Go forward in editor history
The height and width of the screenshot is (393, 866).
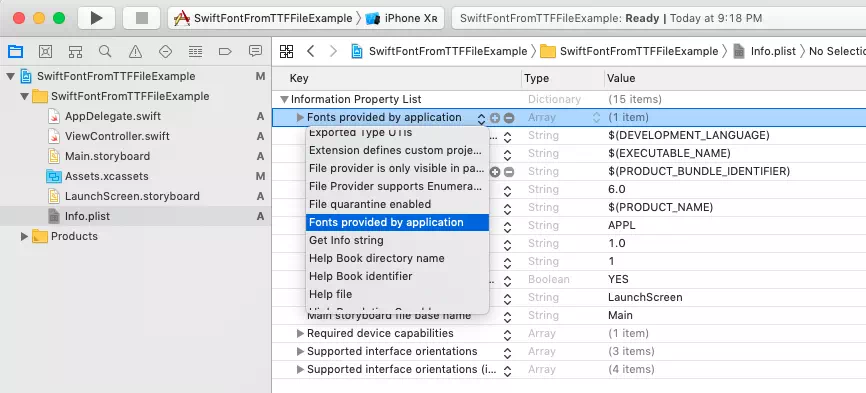coord(333,51)
